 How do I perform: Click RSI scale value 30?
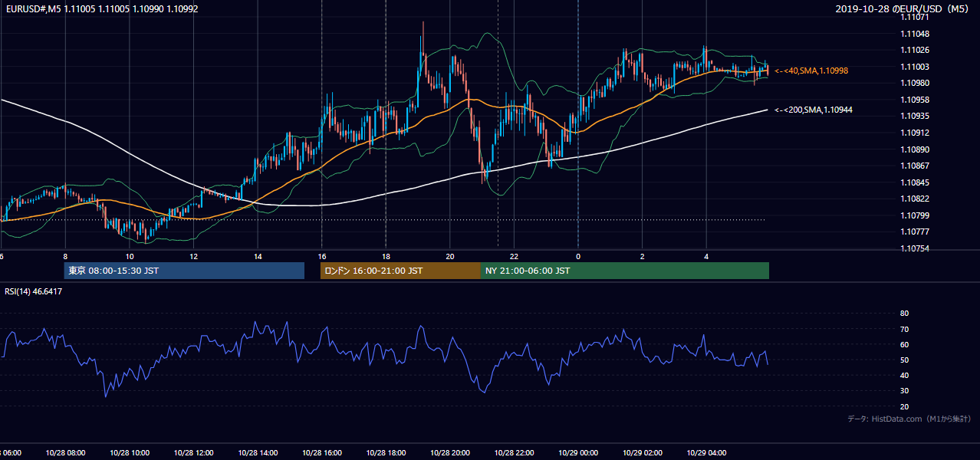904,391
